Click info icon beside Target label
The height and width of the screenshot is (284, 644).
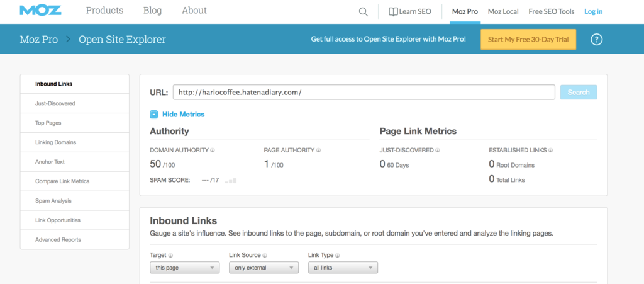coord(170,255)
